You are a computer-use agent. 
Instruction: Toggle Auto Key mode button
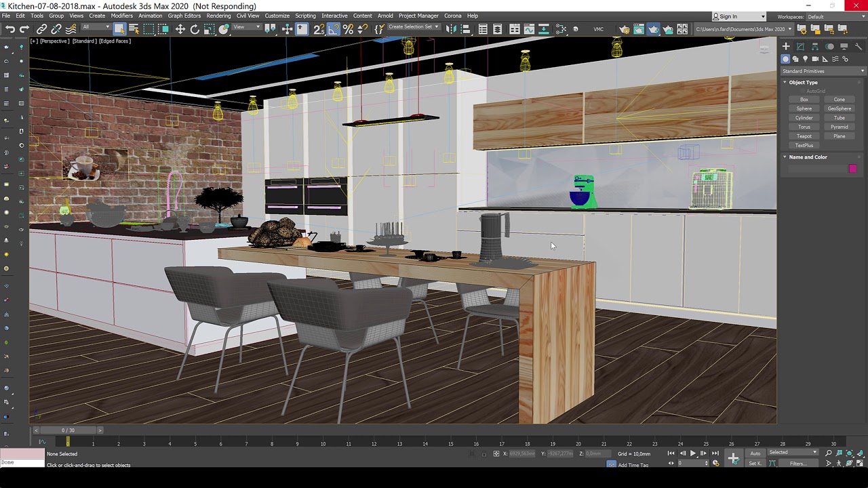[x=755, y=453]
